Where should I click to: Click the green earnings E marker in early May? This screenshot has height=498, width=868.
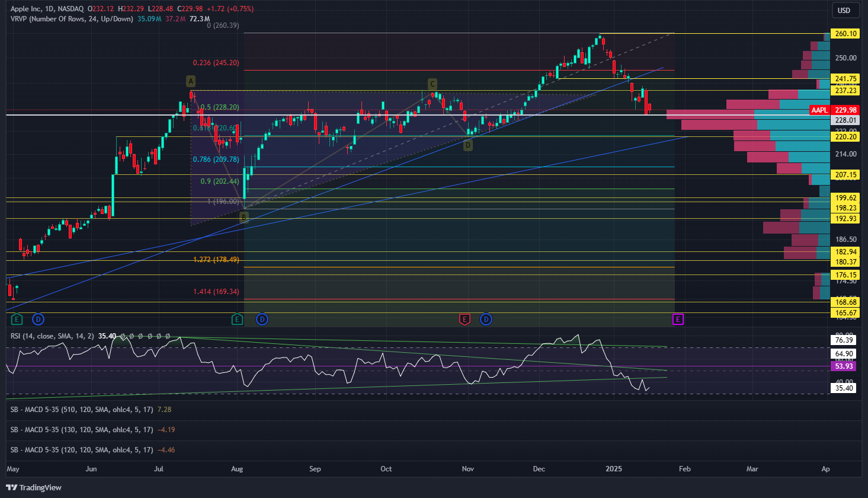pos(17,320)
